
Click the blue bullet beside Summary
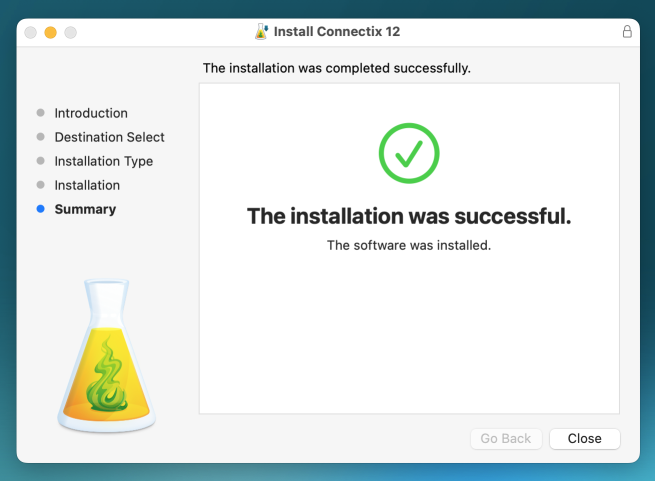[x=41, y=209]
